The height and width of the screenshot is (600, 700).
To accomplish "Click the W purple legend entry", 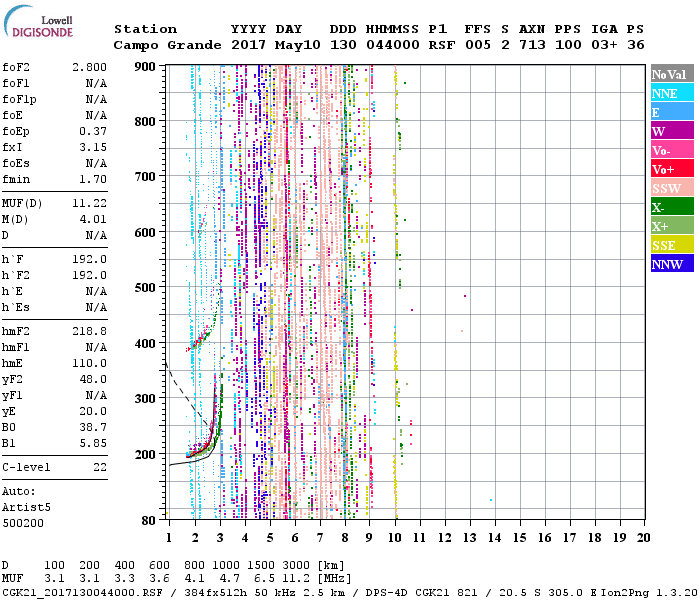I will tap(672, 131).
